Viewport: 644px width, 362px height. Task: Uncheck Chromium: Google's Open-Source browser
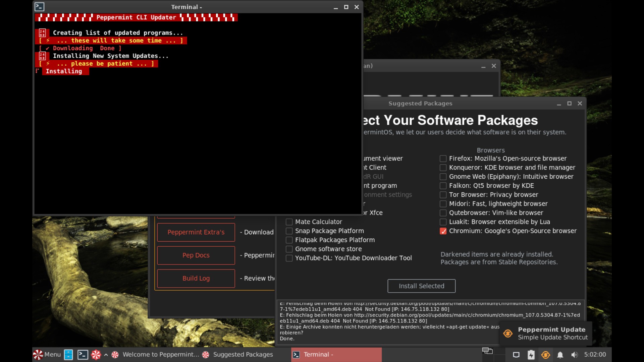[x=443, y=231]
